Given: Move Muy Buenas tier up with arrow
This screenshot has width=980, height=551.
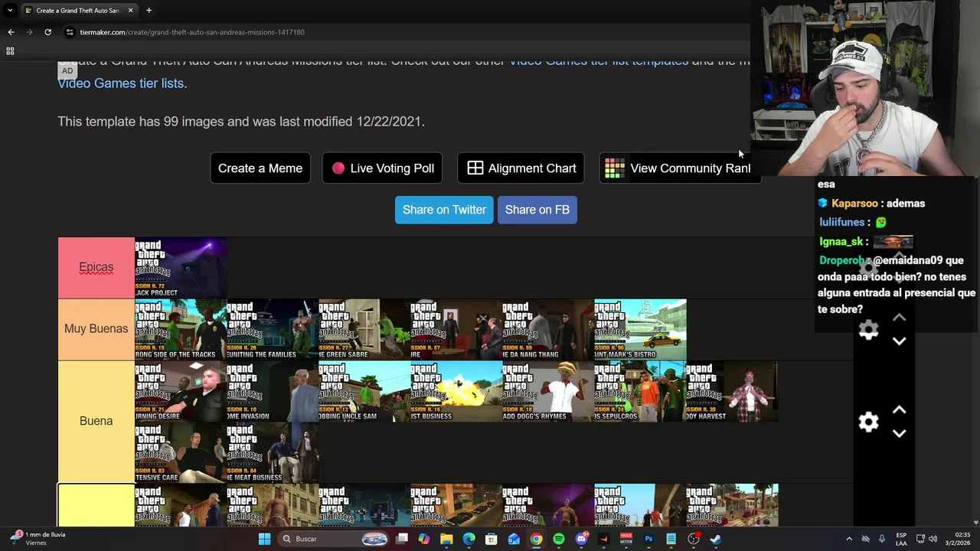Looking at the screenshot, I should tap(899, 318).
